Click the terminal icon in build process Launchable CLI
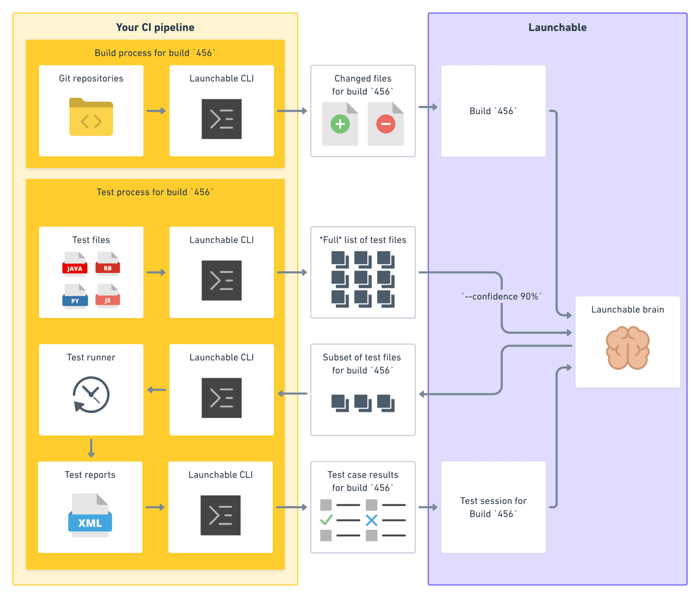Viewport: 700px width, 598px height. coord(222,119)
